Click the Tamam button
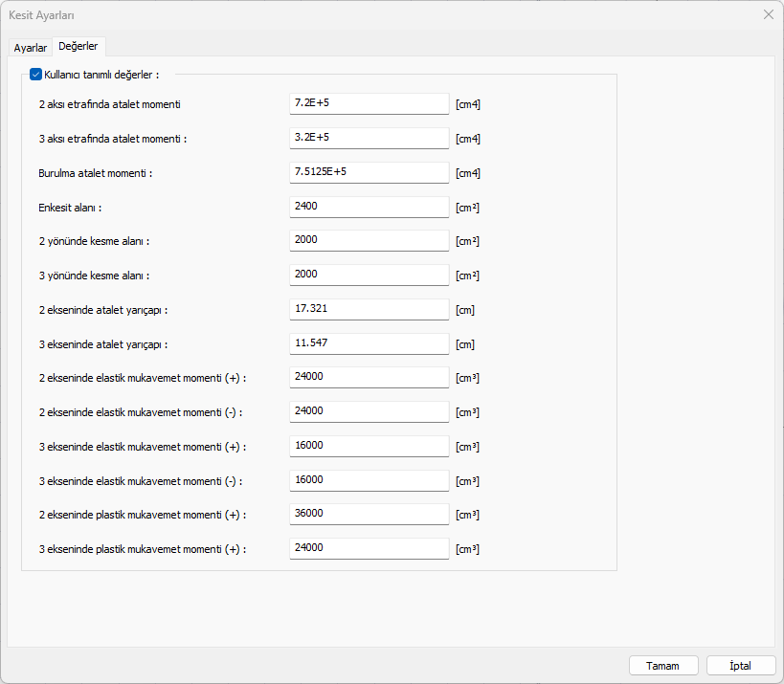Image resolution: width=784 pixels, height=684 pixels. pyautogui.click(x=662, y=666)
